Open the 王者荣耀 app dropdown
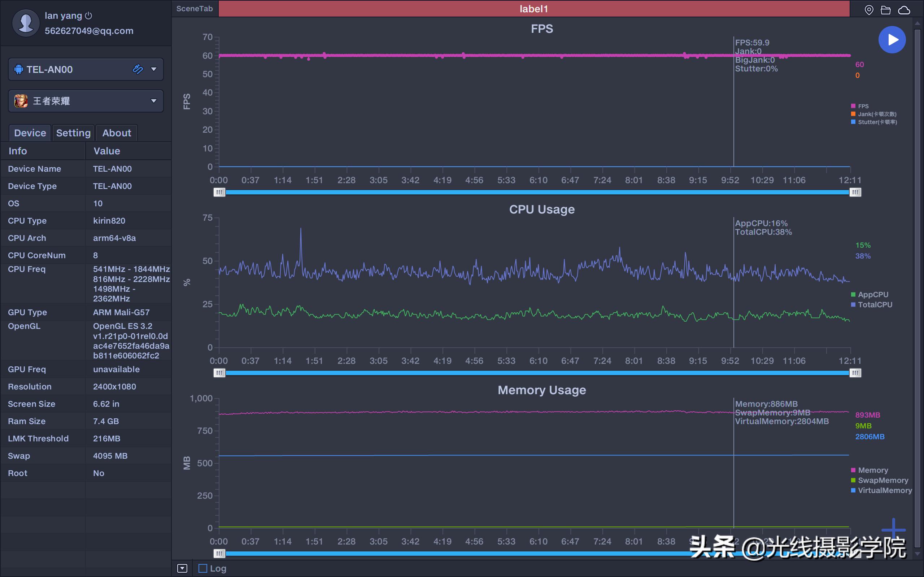Viewport: 924px width, 577px height. pos(153,101)
